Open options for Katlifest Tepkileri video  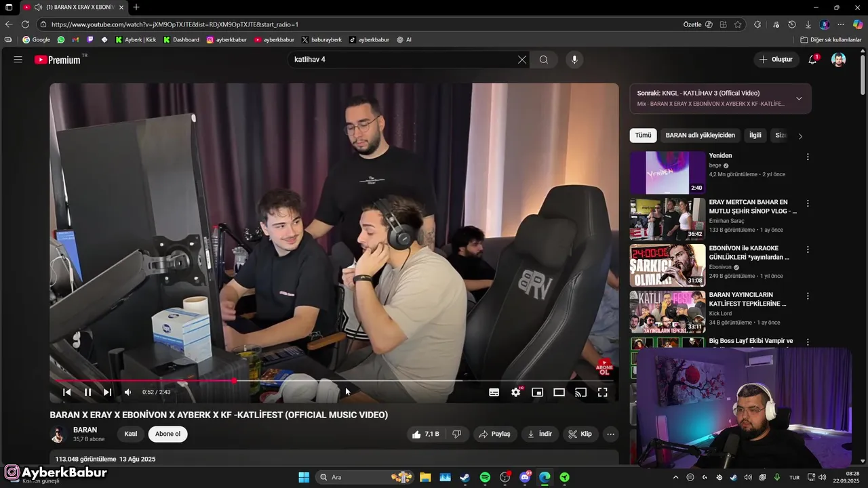pos(807,296)
